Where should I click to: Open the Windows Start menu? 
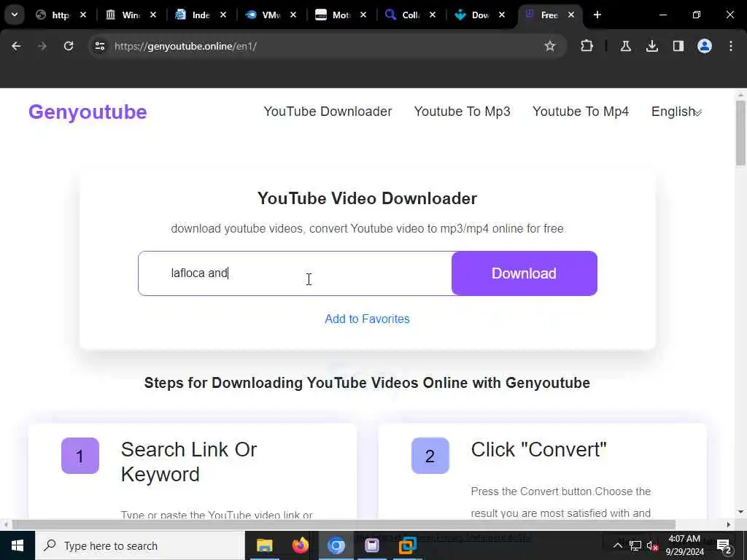pos(18,545)
